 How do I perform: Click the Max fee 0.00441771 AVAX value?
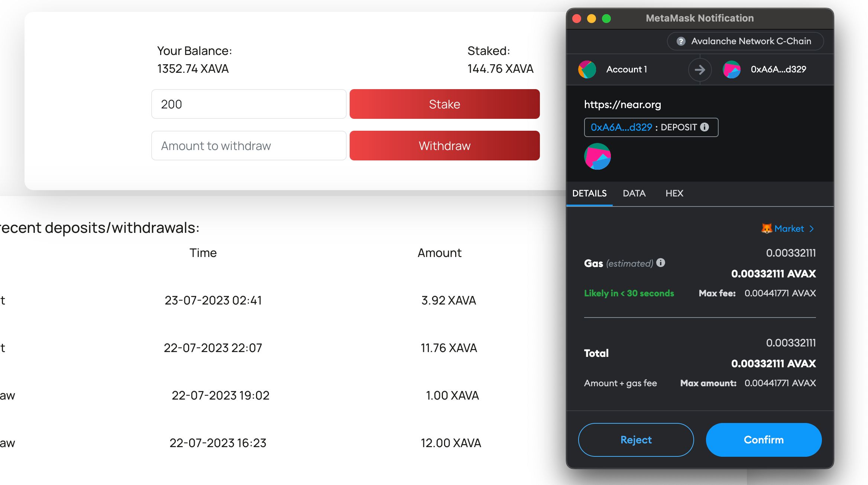(780, 293)
